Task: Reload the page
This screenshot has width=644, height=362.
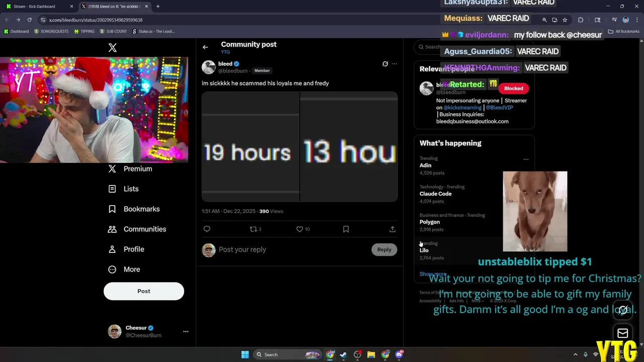Action: pyautogui.click(x=30, y=20)
